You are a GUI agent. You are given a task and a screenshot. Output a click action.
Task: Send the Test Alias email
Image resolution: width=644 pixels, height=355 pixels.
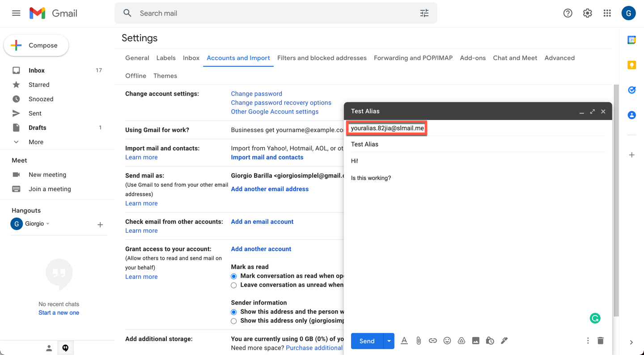tap(367, 341)
